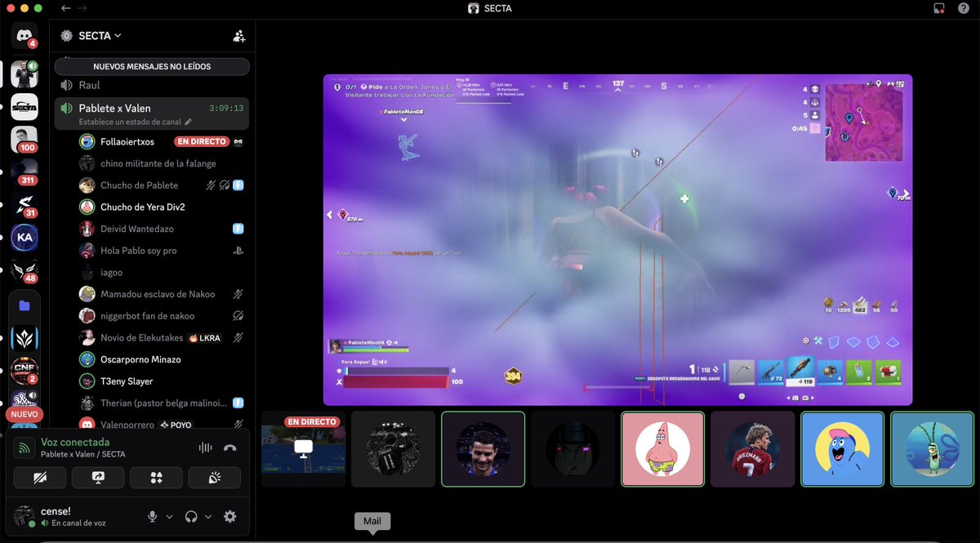Open the inbox icon in title bar
This screenshot has height=543, width=980.
tap(939, 8)
